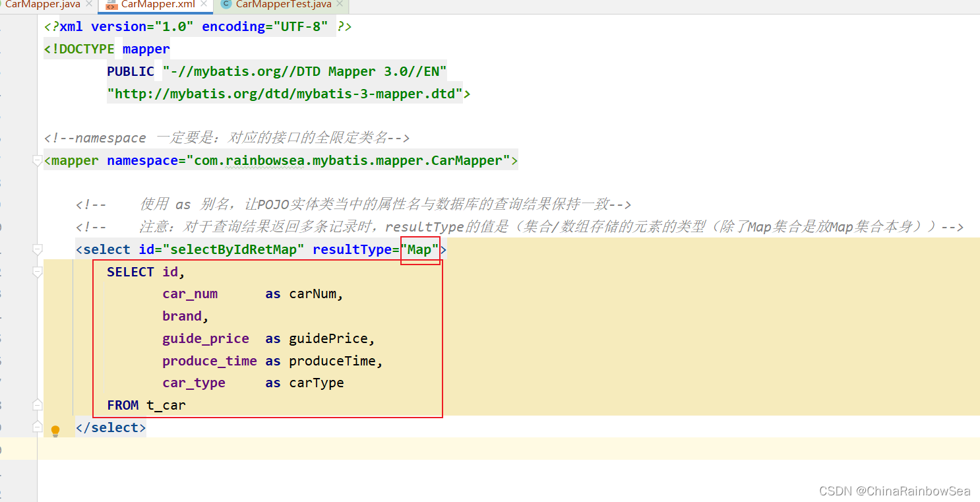Click the guide_price column name
Viewport: 980px width, 502px height.
(206, 339)
